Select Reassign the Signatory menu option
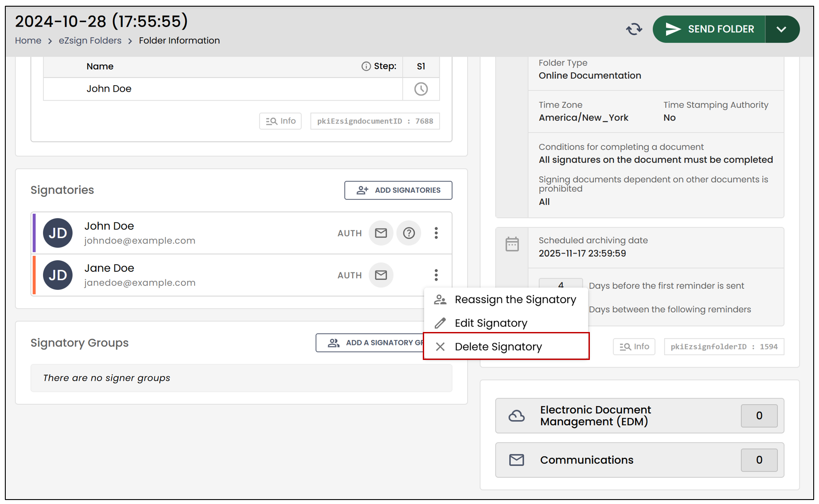Screen dimensions: 819x504 click(506, 300)
